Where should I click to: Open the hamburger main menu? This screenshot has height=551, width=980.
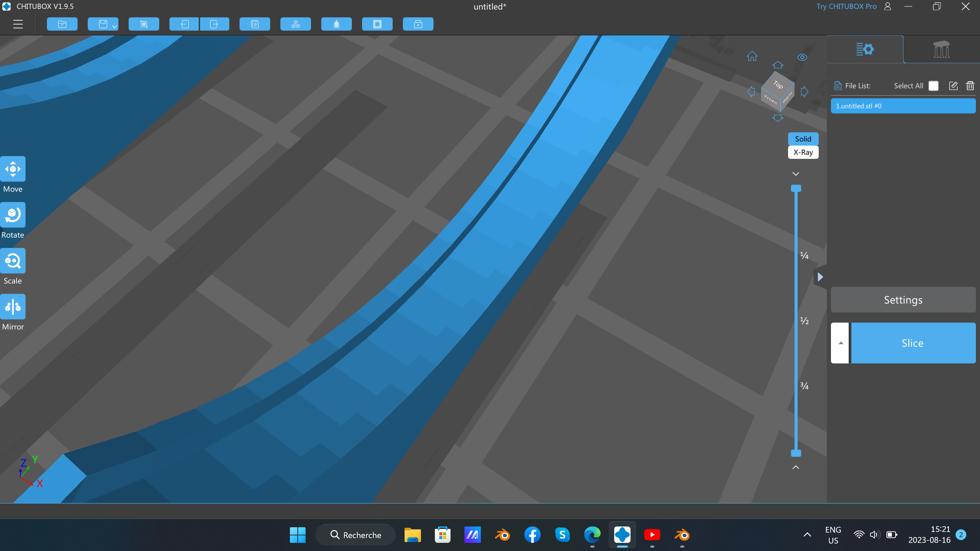pyautogui.click(x=18, y=24)
